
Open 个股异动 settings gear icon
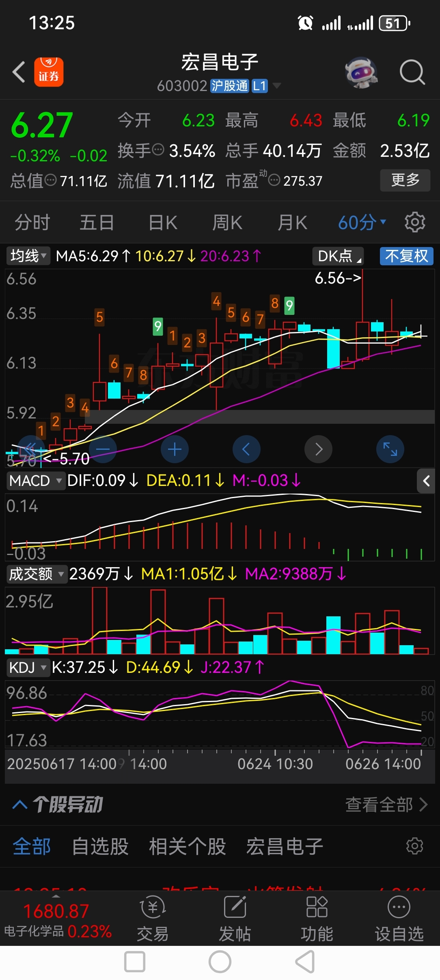(x=415, y=846)
